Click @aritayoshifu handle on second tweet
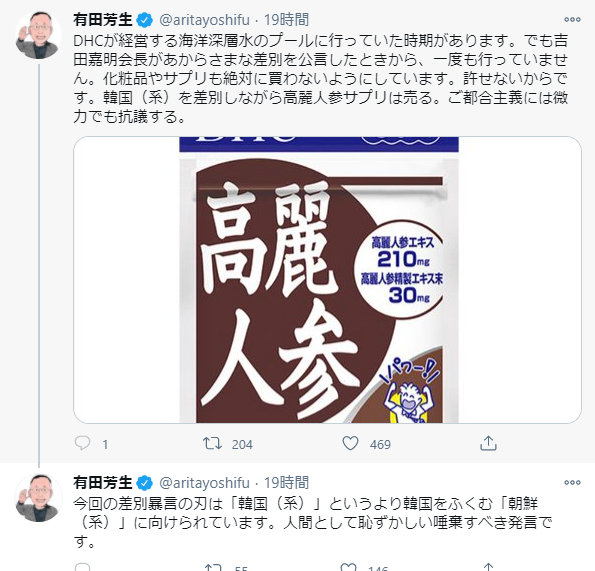595x571 pixels. pos(205,483)
